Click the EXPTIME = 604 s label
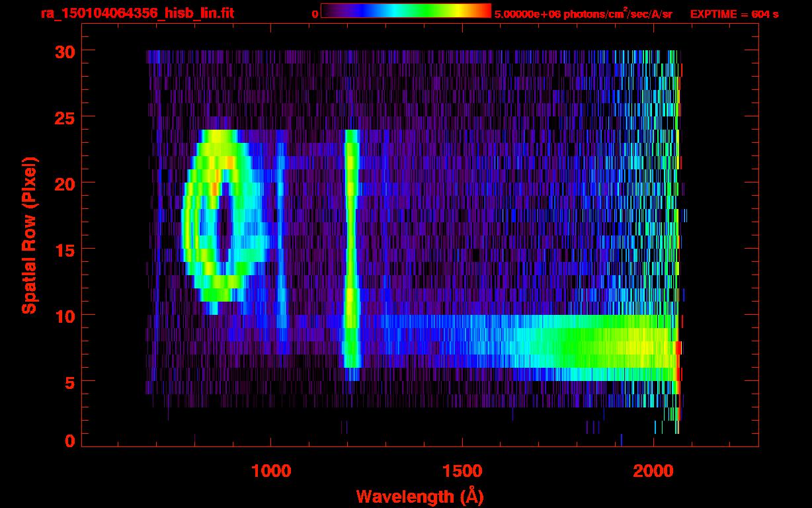 734,14
